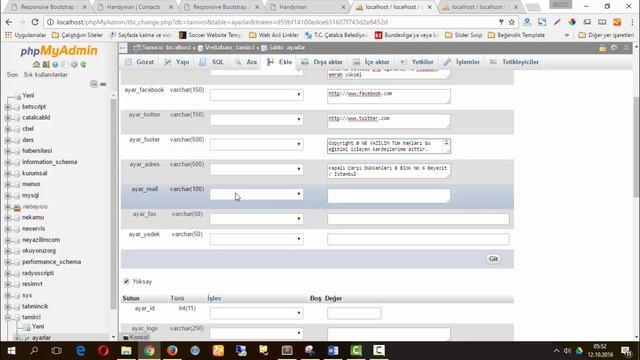The height and width of the screenshot is (360, 640).
Task: Open function dropdown for ayar_mail
Action: tap(256, 194)
